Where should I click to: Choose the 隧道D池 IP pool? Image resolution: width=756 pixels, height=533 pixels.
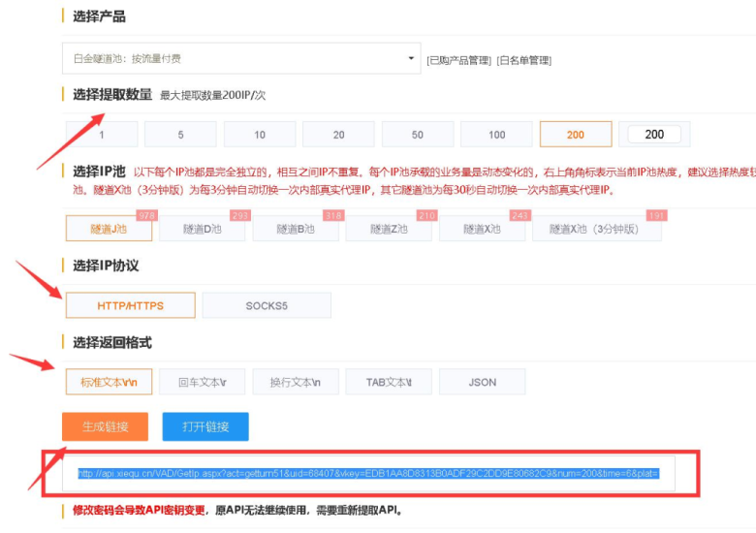tap(202, 229)
